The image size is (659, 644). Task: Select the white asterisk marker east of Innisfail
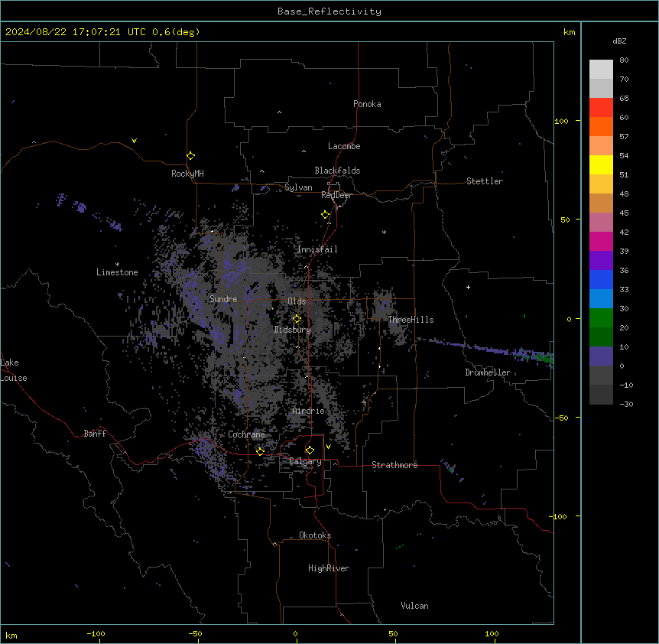click(384, 232)
